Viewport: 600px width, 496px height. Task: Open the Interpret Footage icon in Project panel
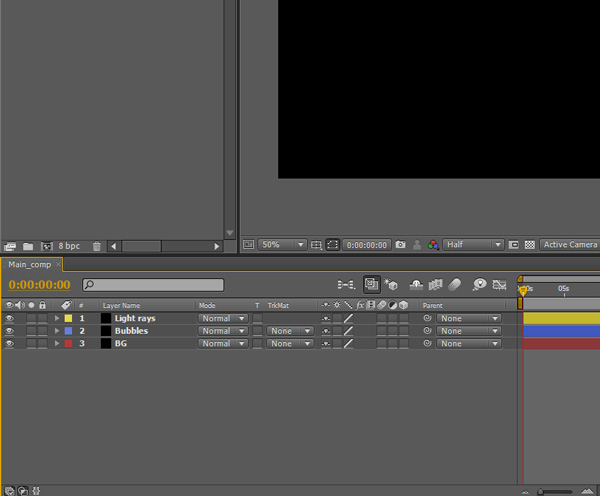pyautogui.click(x=10, y=246)
